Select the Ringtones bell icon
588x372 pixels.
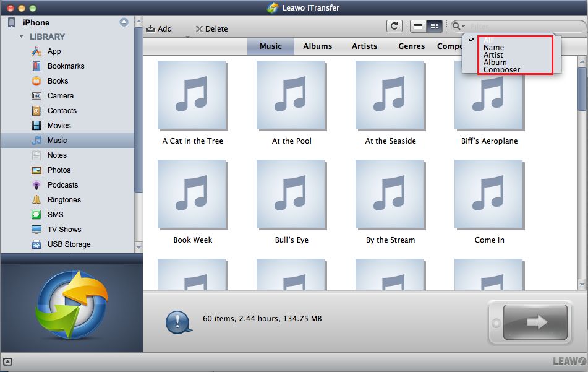pyautogui.click(x=36, y=200)
